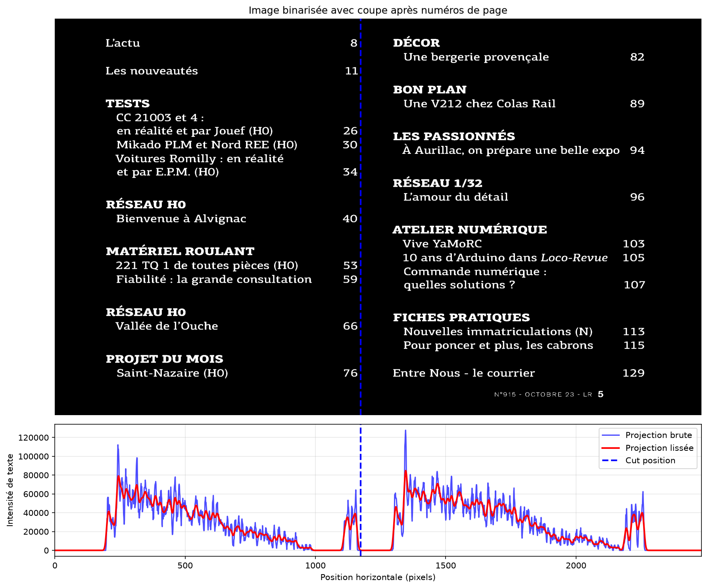This screenshot has height=588, width=707.
Task: Click page number 103 beside Vive YaMoRC
Action: tap(634, 244)
